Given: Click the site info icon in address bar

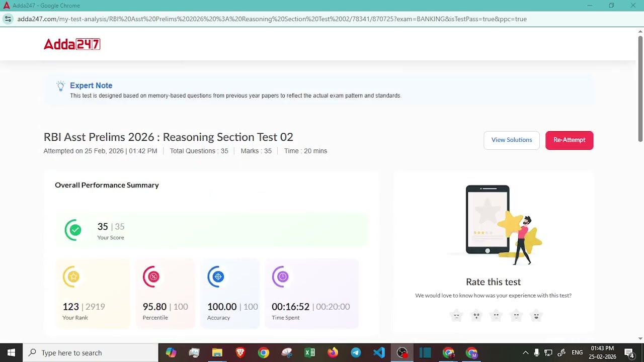Looking at the screenshot, I should pos(8,19).
